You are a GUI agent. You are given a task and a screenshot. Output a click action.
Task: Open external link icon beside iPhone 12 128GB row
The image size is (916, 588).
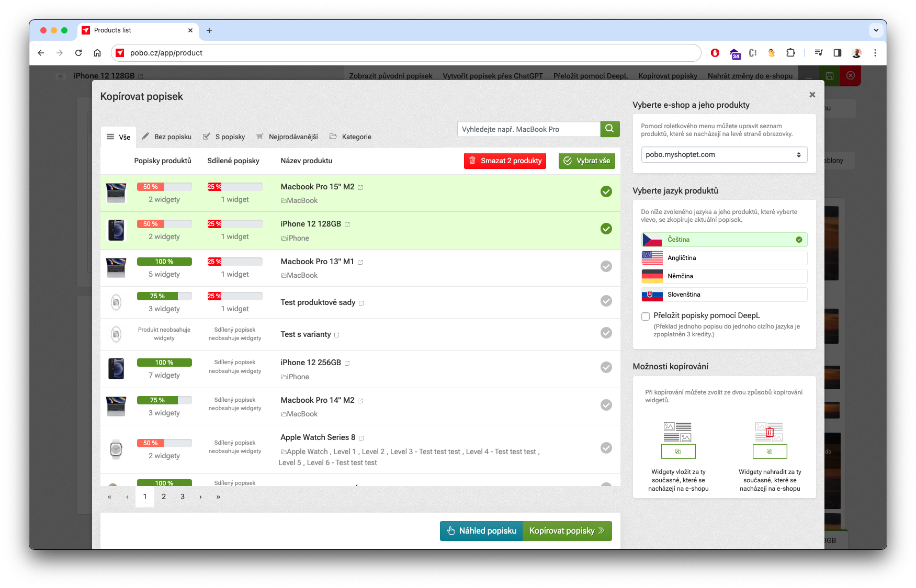(x=347, y=224)
